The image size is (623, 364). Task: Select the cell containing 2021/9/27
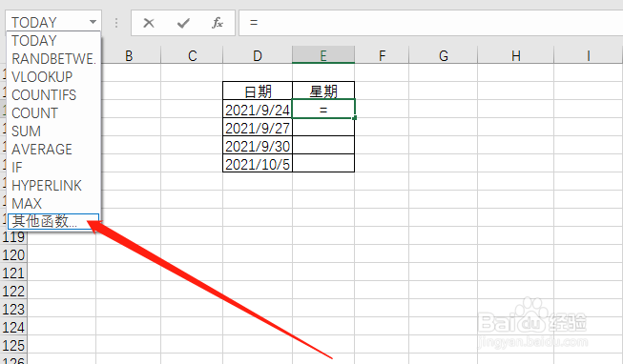click(258, 128)
